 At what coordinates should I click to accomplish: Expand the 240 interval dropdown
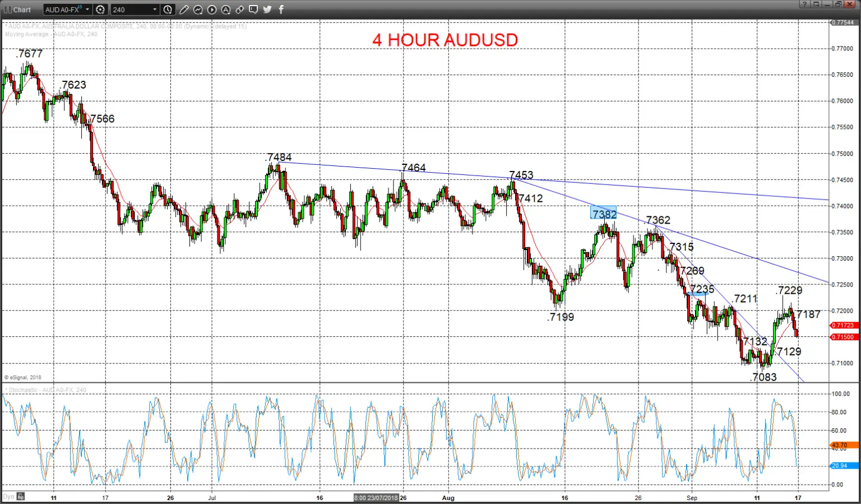[x=155, y=10]
